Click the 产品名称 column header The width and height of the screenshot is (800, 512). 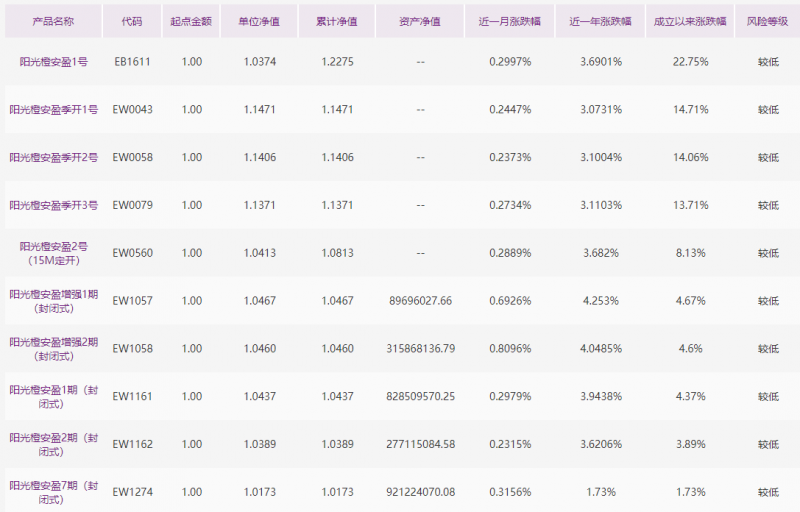pyautogui.click(x=54, y=20)
